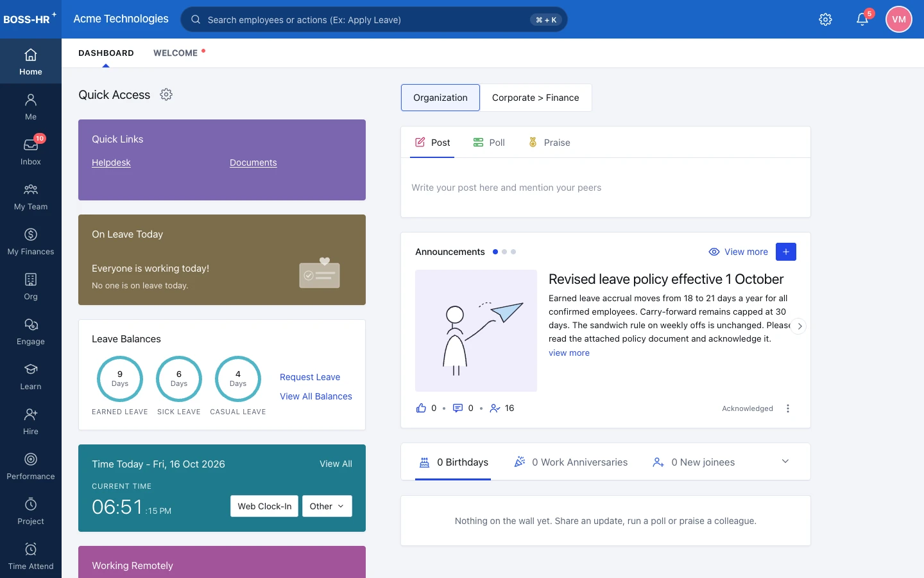Open the On Leave Today card
924x578 pixels.
tap(222, 259)
